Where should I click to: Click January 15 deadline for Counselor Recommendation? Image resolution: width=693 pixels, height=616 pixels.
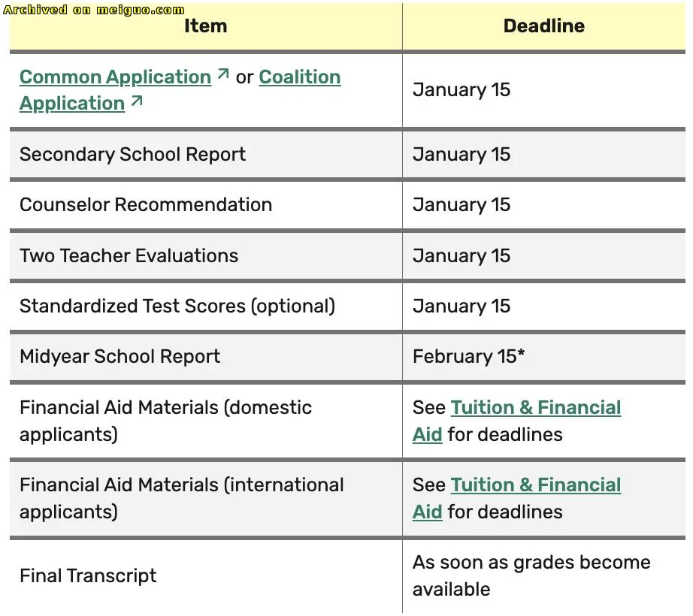pyautogui.click(x=461, y=205)
